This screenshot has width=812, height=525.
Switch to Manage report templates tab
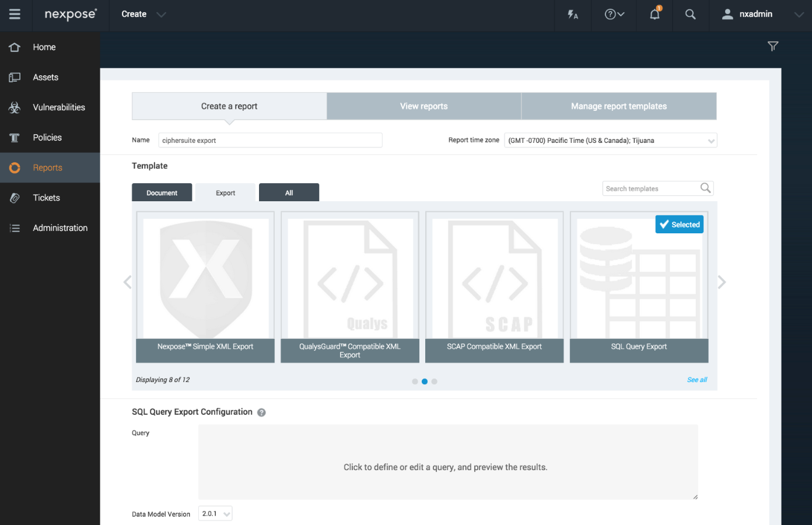click(x=619, y=106)
